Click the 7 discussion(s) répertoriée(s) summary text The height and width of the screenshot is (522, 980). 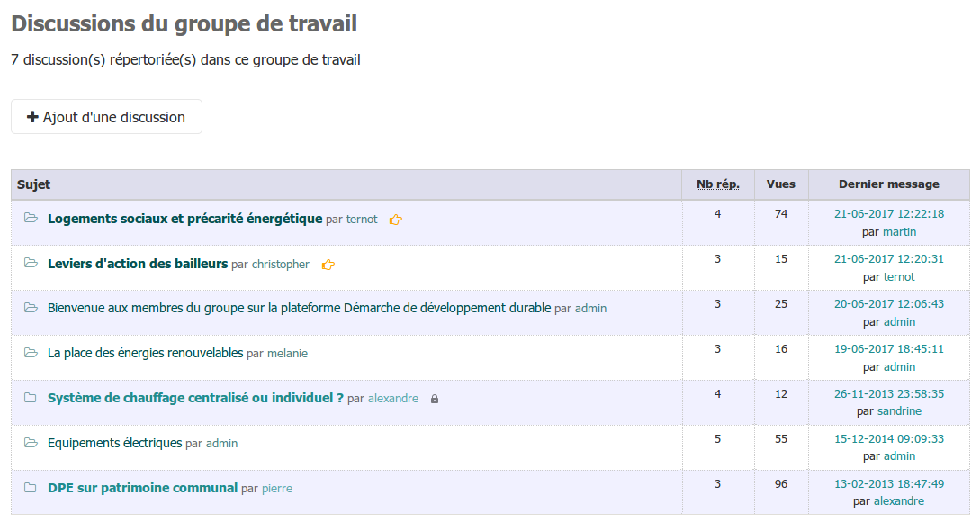[185, 60]
